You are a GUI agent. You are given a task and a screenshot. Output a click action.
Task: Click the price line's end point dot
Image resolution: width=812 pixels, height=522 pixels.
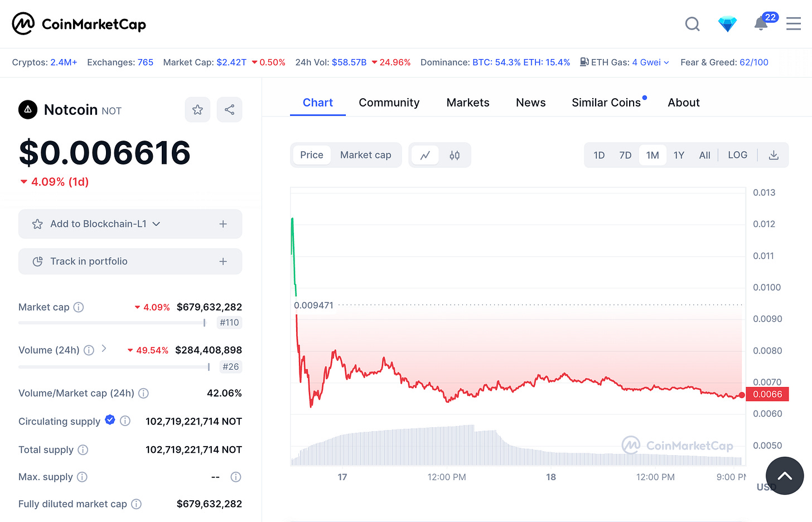coord(742,395)
